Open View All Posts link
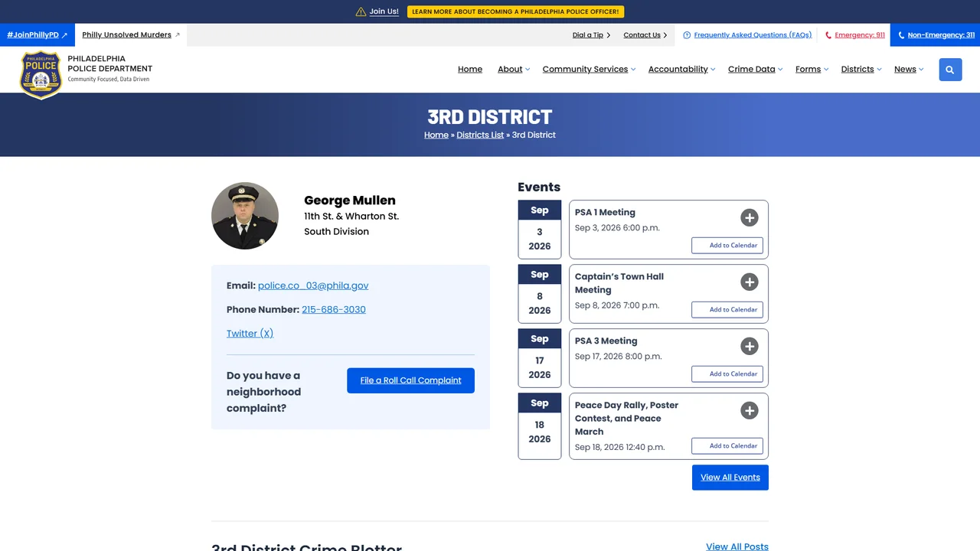This screenshot has height=551, width=980. click(x=737, y=546)
